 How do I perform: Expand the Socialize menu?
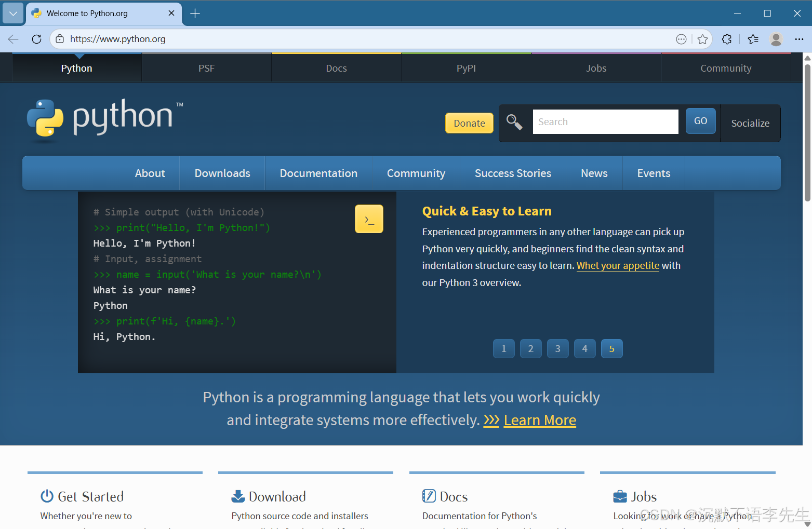click(x=750, y=123)
